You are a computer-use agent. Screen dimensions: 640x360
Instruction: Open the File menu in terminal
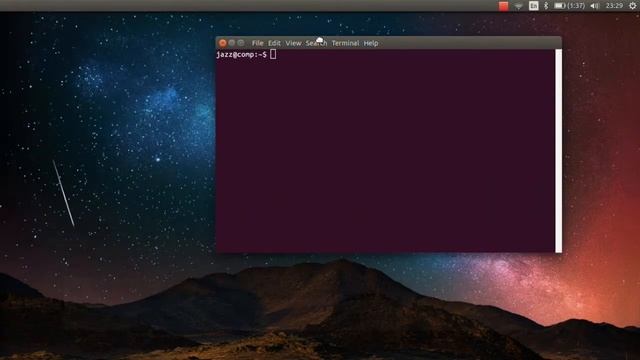(257, 43)
